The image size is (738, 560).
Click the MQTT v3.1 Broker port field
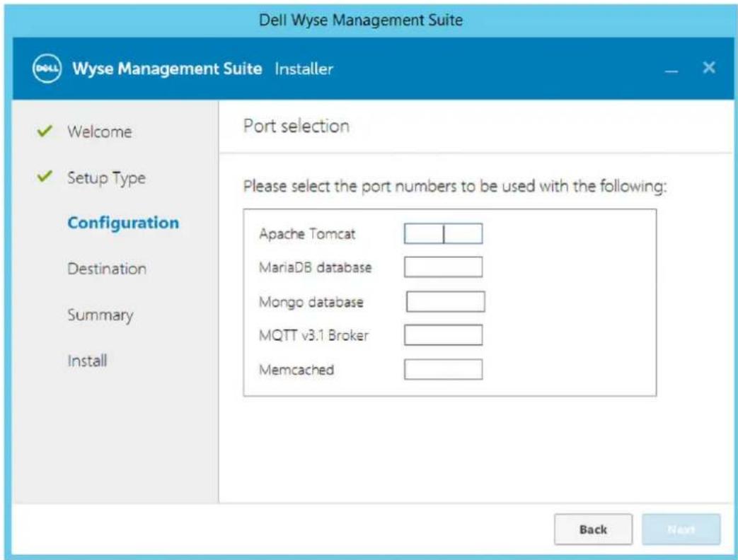[443, 335]
